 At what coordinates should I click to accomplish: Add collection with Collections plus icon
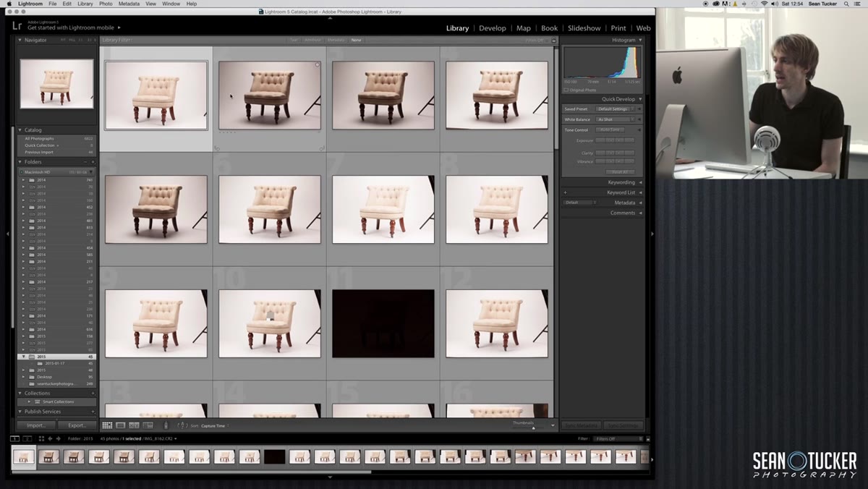pyautogui.click(x=93, y=393)
